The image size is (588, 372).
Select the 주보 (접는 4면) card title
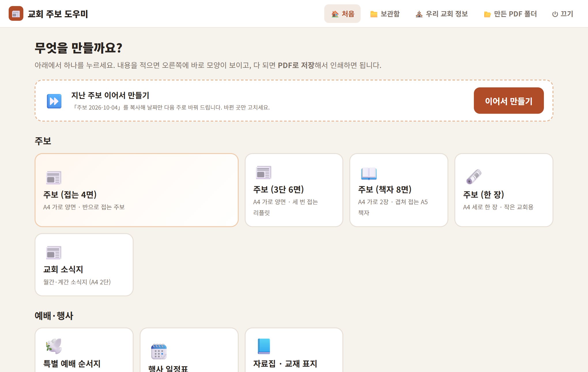pyautogui.click(x=70, y=195)
